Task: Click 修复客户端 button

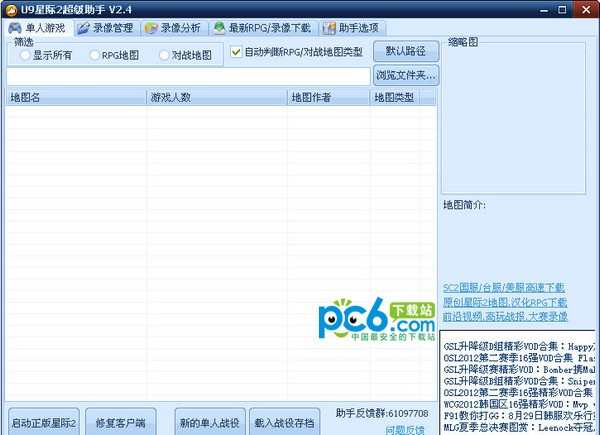Action: 121,422
